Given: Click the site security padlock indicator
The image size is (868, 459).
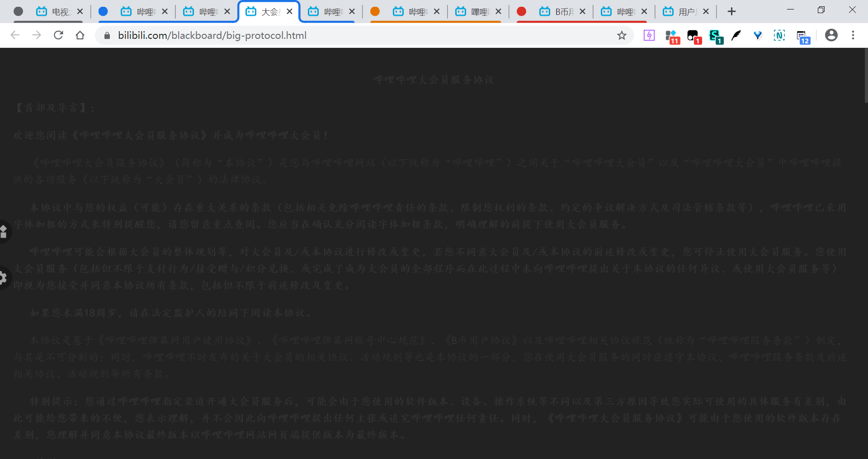Looking at the screenshot, I should [x=107, y=35].
